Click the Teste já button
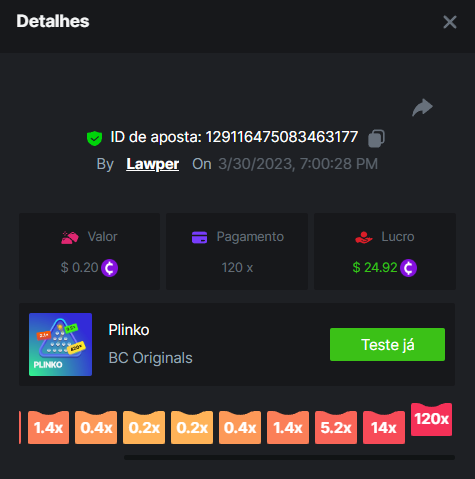Image resolution: width=475 pixels, height=479 pixels. 387,344
